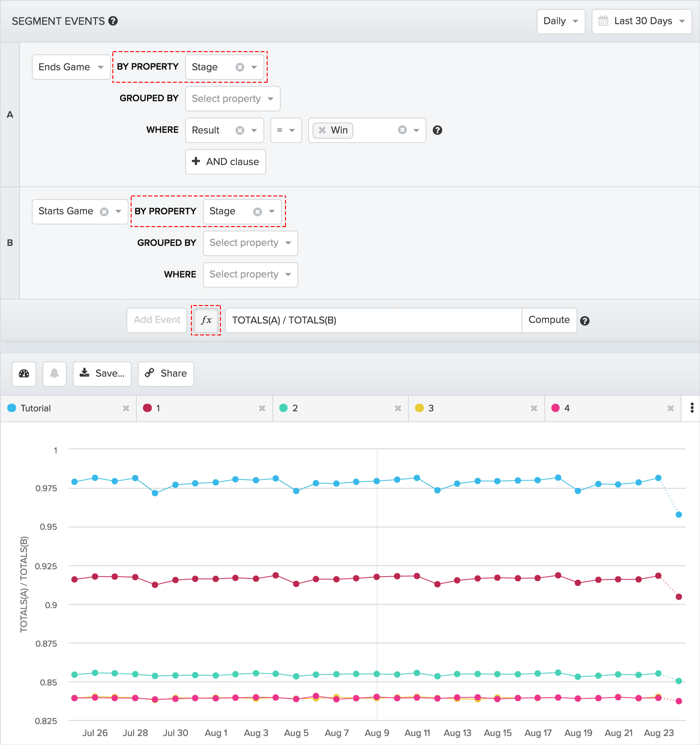
Task: Click the fx formula icon button
Action: click(206, 321)
